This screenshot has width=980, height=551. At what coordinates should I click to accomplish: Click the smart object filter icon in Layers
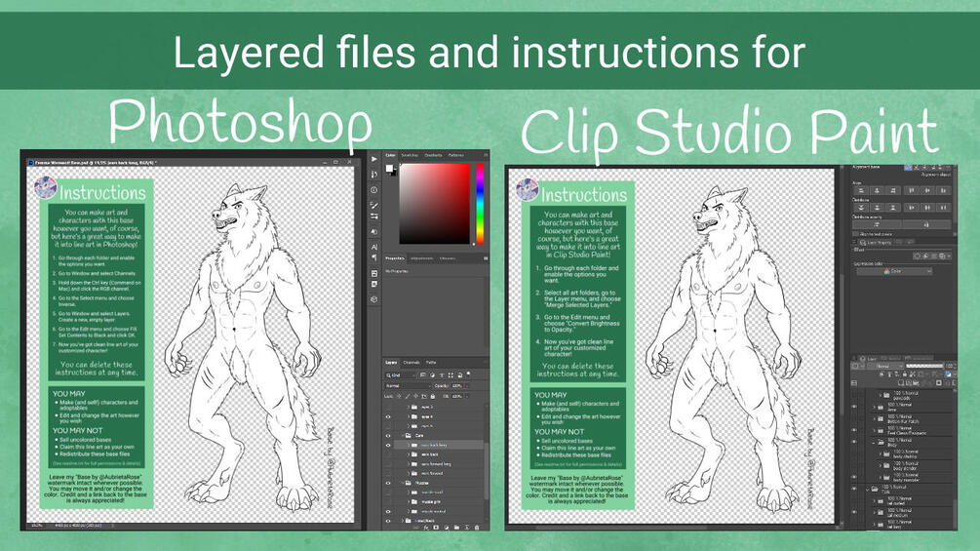pos(460,375)
